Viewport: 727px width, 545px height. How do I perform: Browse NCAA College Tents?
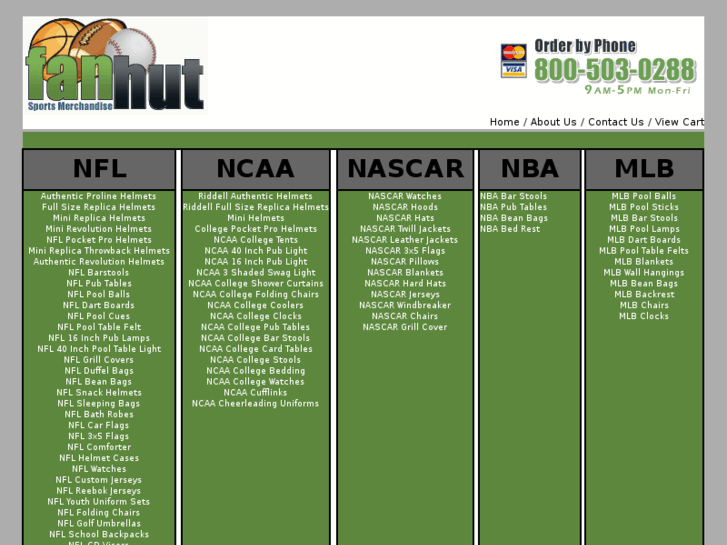[255, 240]
